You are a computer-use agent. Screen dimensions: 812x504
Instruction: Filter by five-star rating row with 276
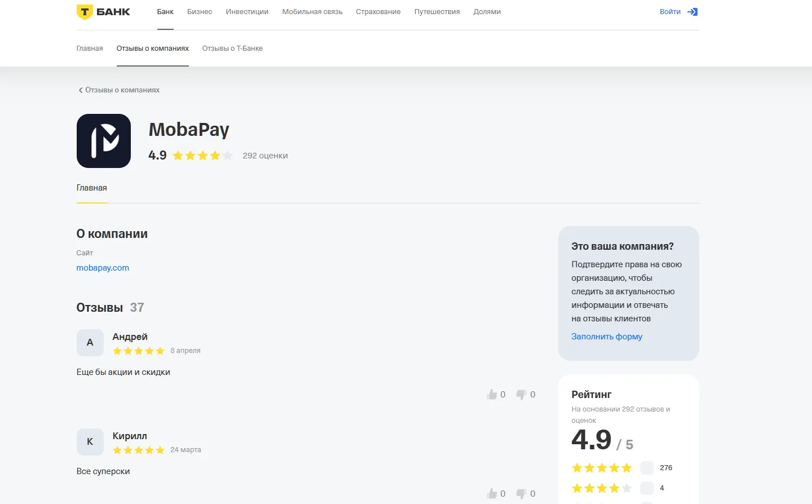(x=622, y=468)
